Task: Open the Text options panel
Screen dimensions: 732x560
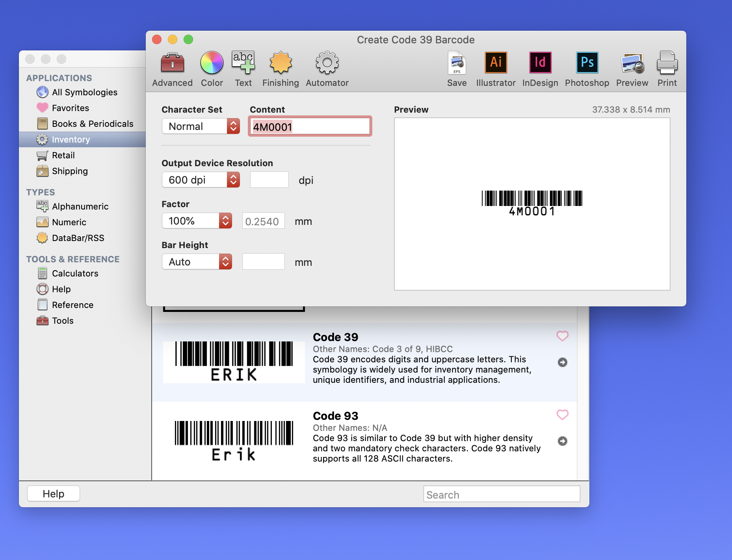Action: tap(243, 69)
